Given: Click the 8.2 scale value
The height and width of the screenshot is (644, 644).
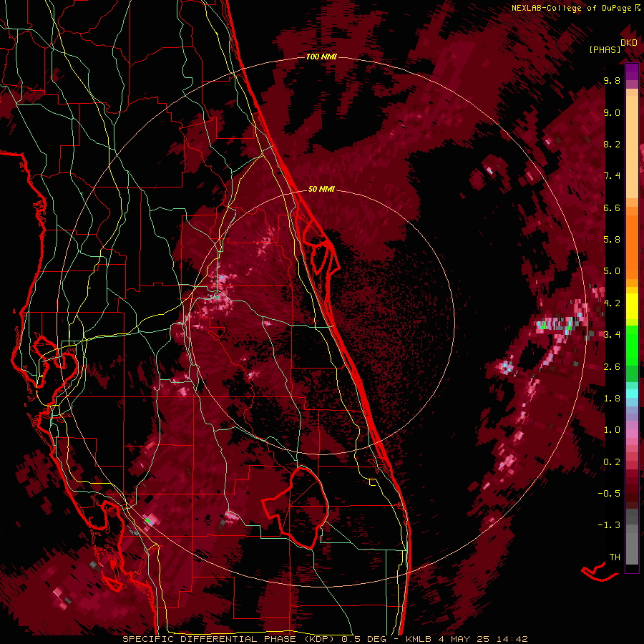Looking at the screenshot, I should tap(612, 144).
